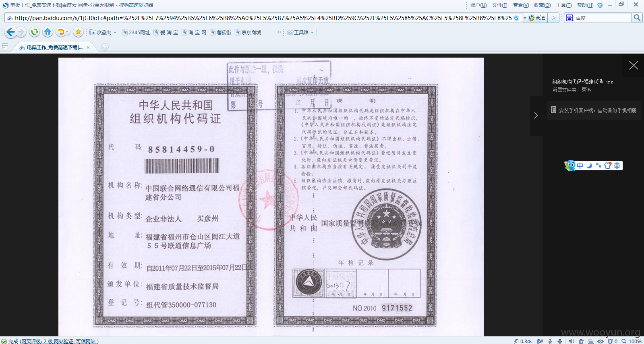
Task: Open the 工具箱 toolbox dropdown
Action: [300, 32]
